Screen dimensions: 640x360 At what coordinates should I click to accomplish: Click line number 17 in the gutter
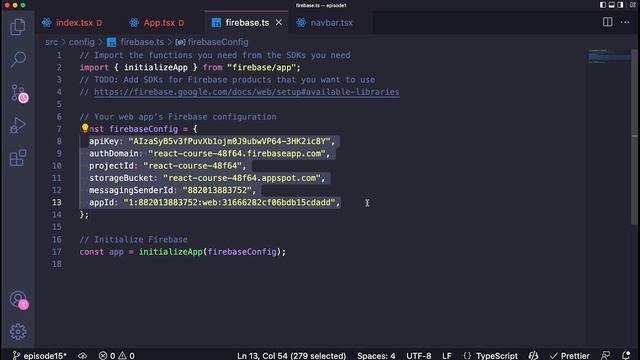56,252
